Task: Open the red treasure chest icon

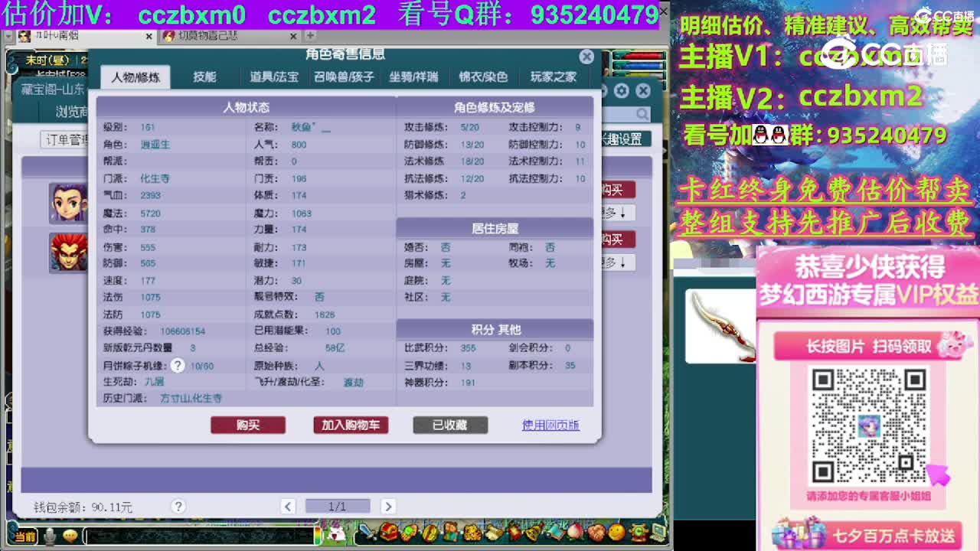Action: pyautogui.click(x=389, y=531)
